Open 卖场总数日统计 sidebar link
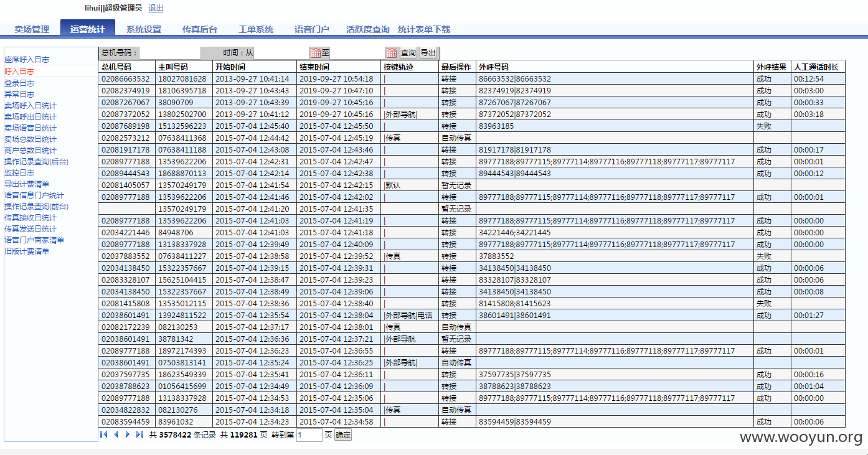868x455 pixels. [x=31, y=139]
